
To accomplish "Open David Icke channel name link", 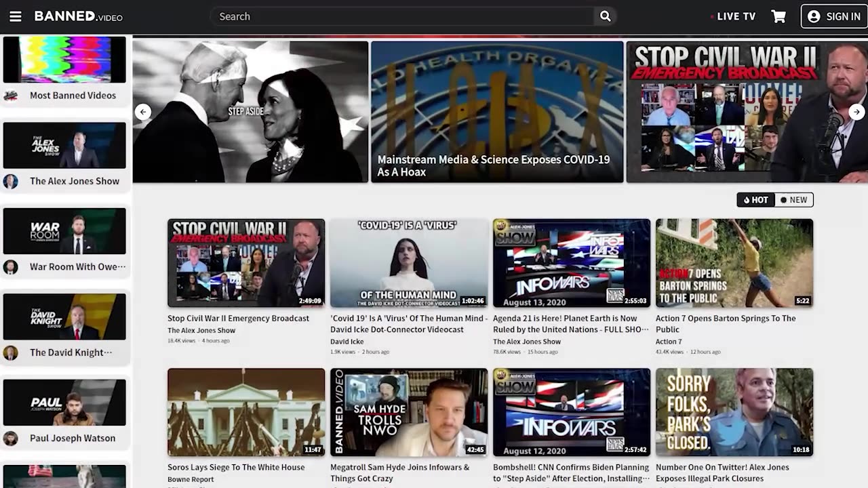I will [347, 342].
